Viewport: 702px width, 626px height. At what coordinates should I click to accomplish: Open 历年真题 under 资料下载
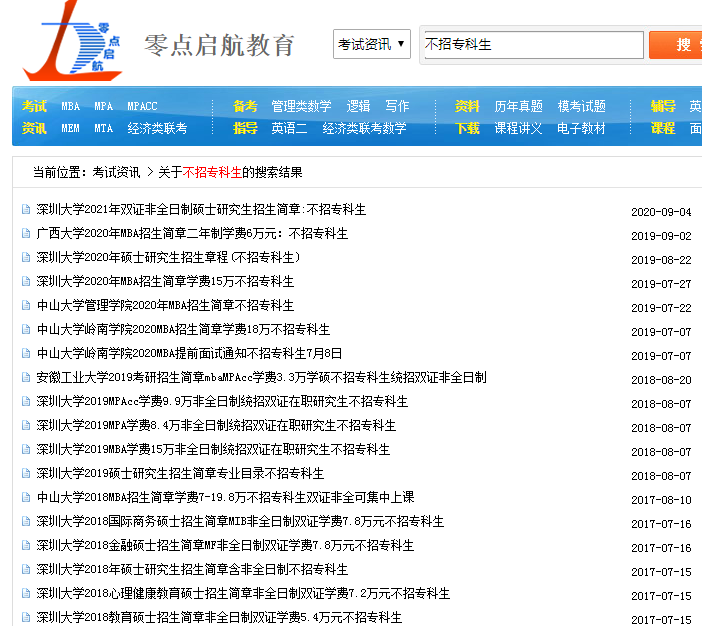518,106
